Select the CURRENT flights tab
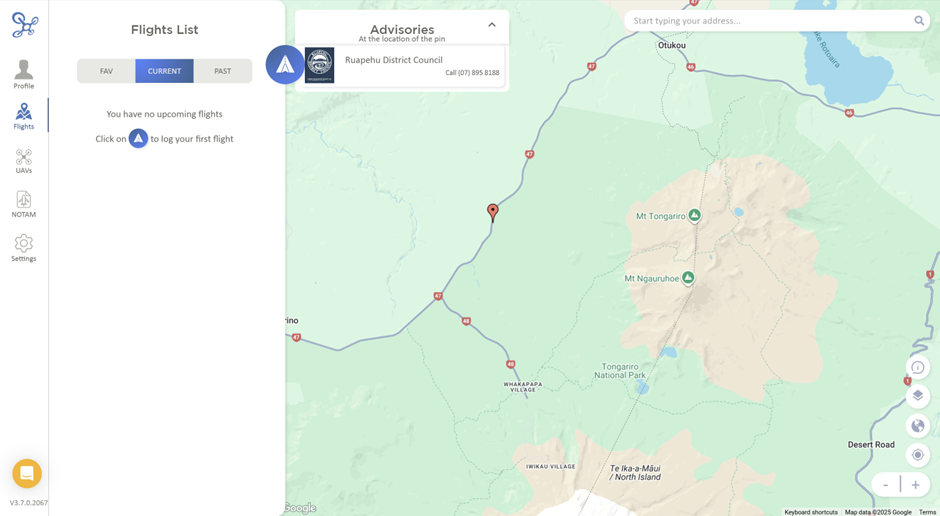 [x=164, y=71]
